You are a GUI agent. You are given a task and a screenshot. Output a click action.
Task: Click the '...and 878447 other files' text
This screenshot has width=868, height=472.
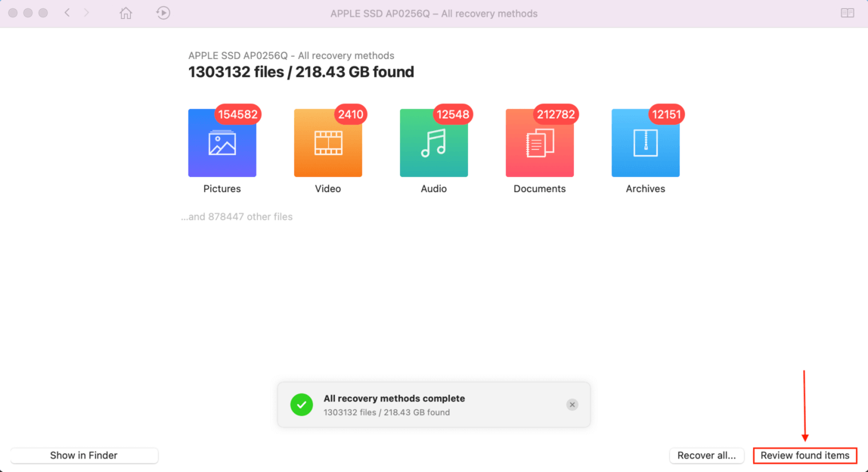237,216
